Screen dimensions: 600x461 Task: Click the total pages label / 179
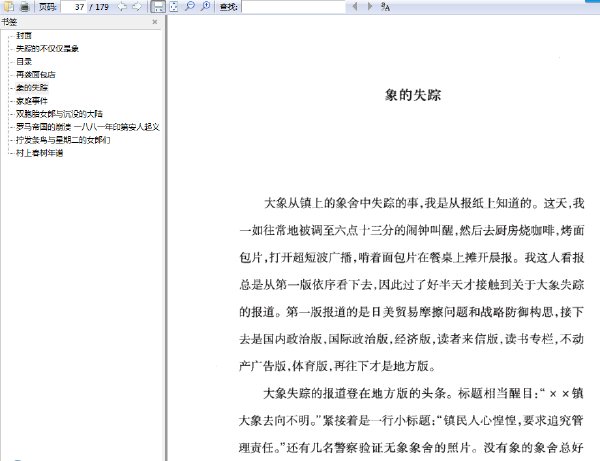(x=99, y=7)
